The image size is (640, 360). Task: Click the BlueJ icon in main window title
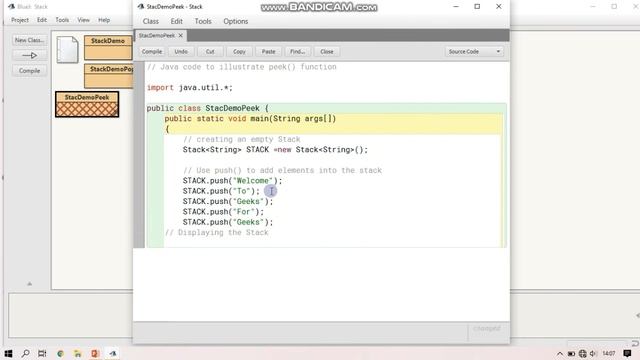click(x=11, y=7)
